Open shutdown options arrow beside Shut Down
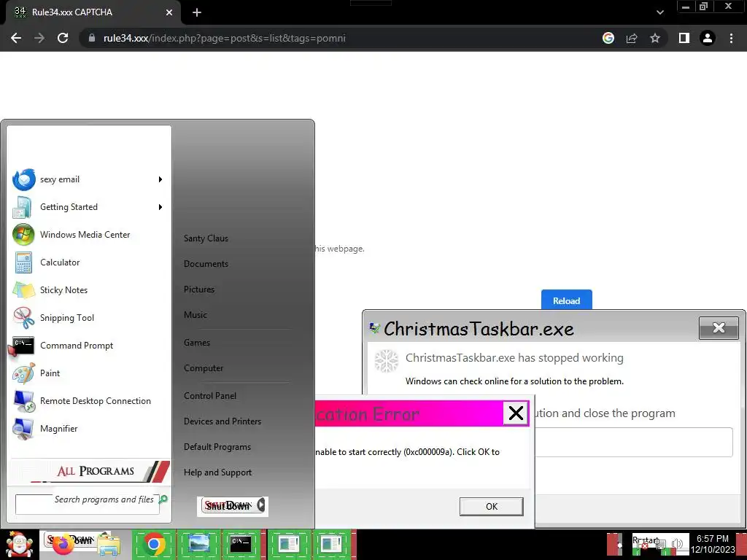The width and height of the screenshot is (747, 560). (261, 505)
